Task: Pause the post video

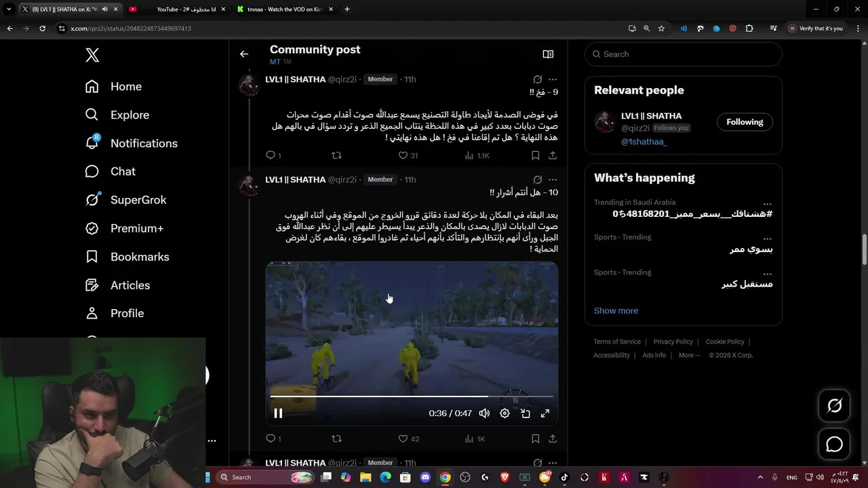Action: click(278, 413)
